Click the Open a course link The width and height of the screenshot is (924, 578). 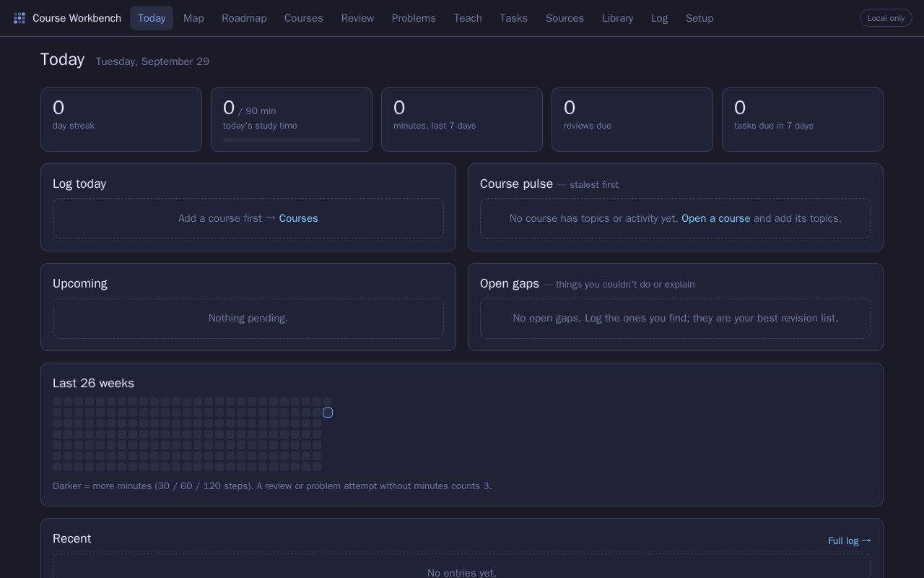[716, 218]
